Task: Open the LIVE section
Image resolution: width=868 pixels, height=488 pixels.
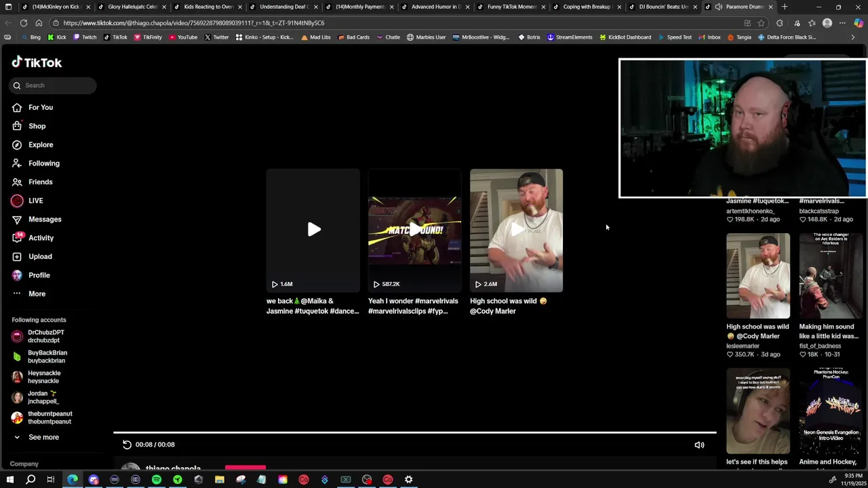Action: [x=35, y=201]
